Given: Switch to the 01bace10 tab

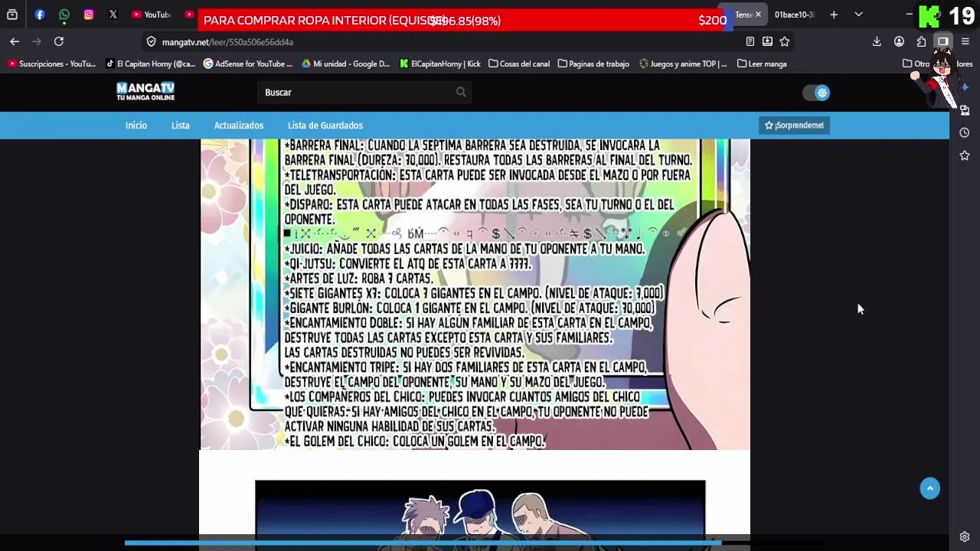Looking at the screenshot, I should pos(795,15).
